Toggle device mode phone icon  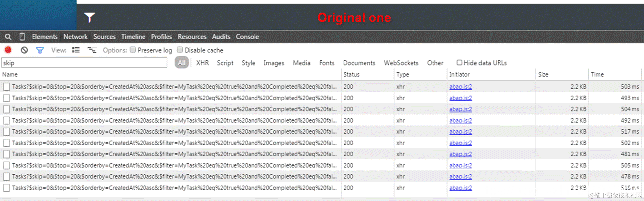(x=22, y=37)
